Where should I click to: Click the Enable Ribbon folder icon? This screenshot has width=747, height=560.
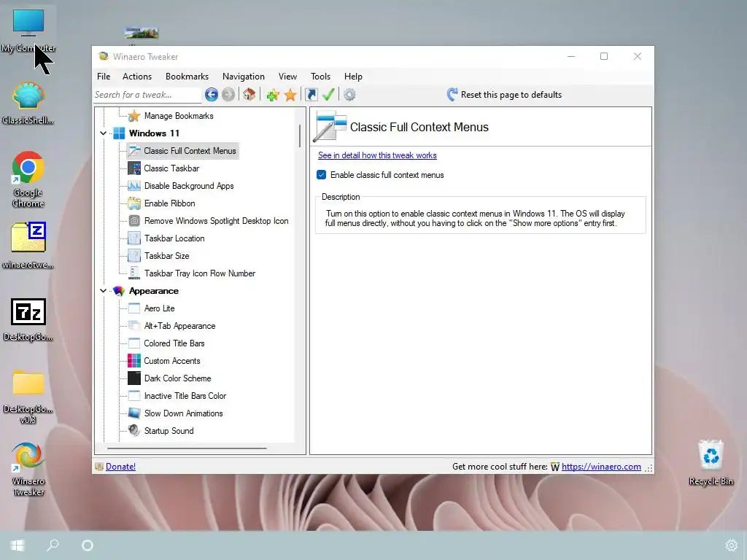pyautogui.click(x=134, y=203)
